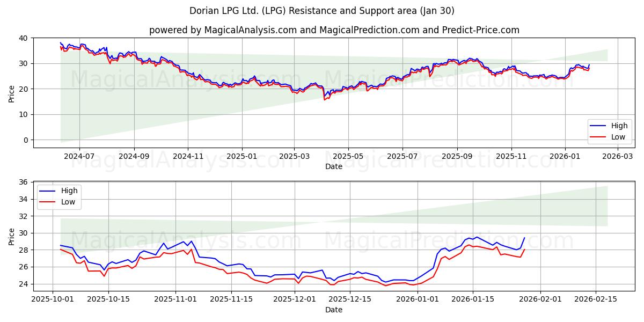The height and width of the screenshot is (322, 644).
Task: Click the '2025-10-15' tick label on bottom chart
Action: pyautogui.click(x=108, y=299)
